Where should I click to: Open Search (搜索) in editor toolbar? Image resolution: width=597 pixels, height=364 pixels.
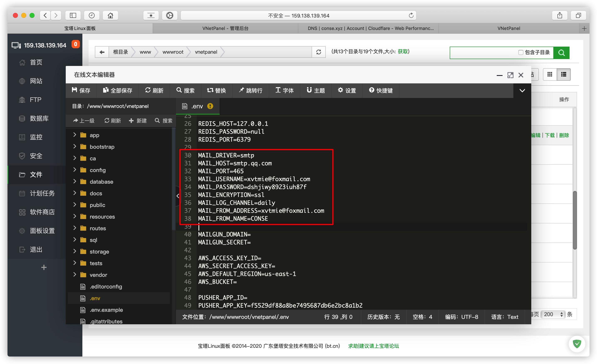[x=185, y=90]
